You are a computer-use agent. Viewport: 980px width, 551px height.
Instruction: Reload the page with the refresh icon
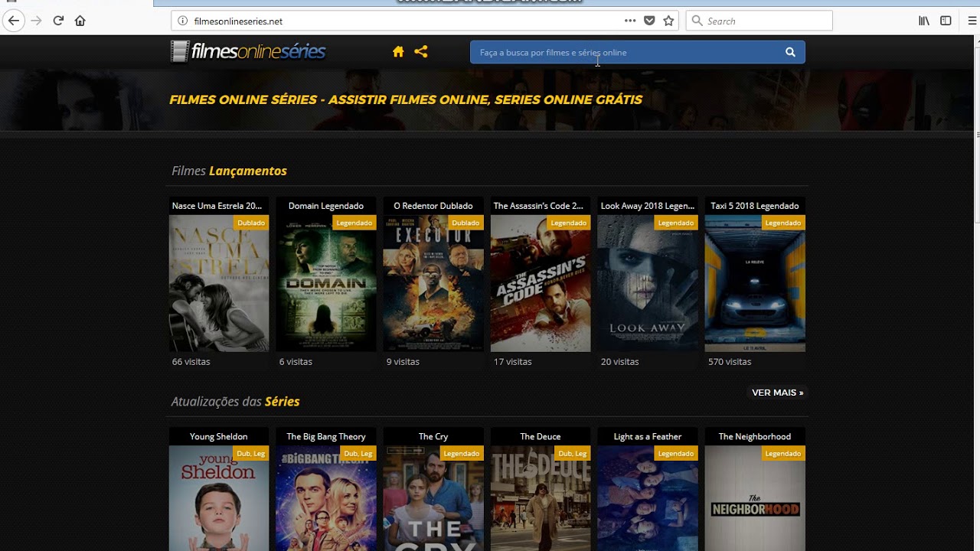pos(58,21)
